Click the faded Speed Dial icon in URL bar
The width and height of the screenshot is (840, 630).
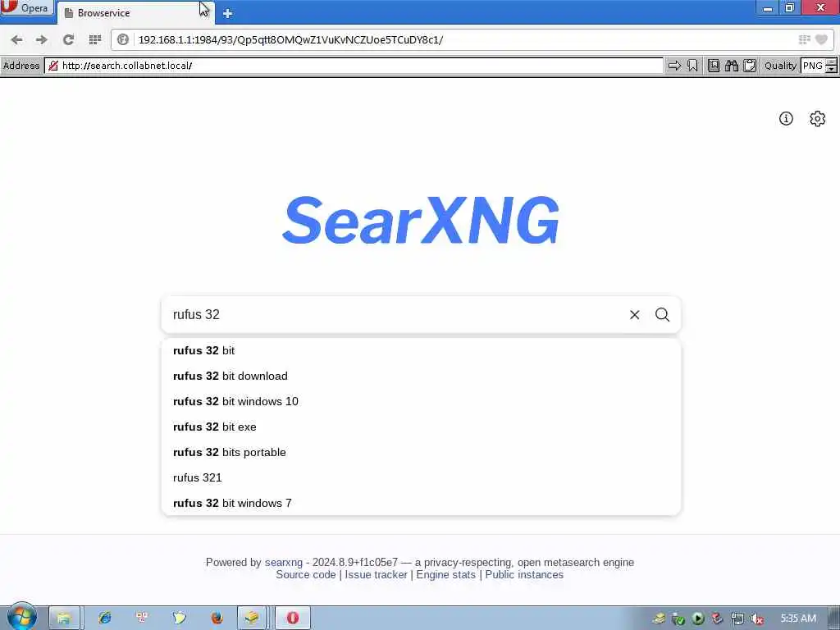tap(804, 39)
